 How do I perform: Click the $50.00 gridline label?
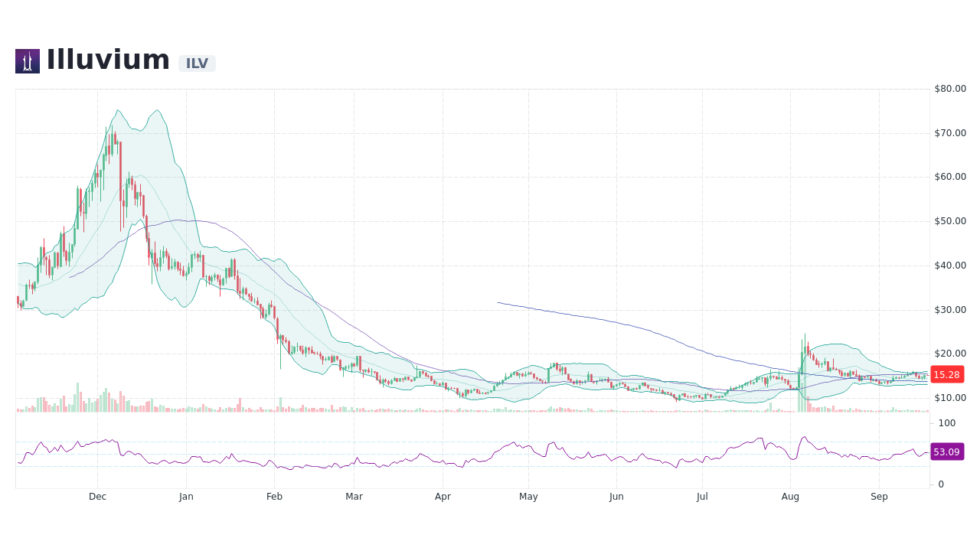949,220
